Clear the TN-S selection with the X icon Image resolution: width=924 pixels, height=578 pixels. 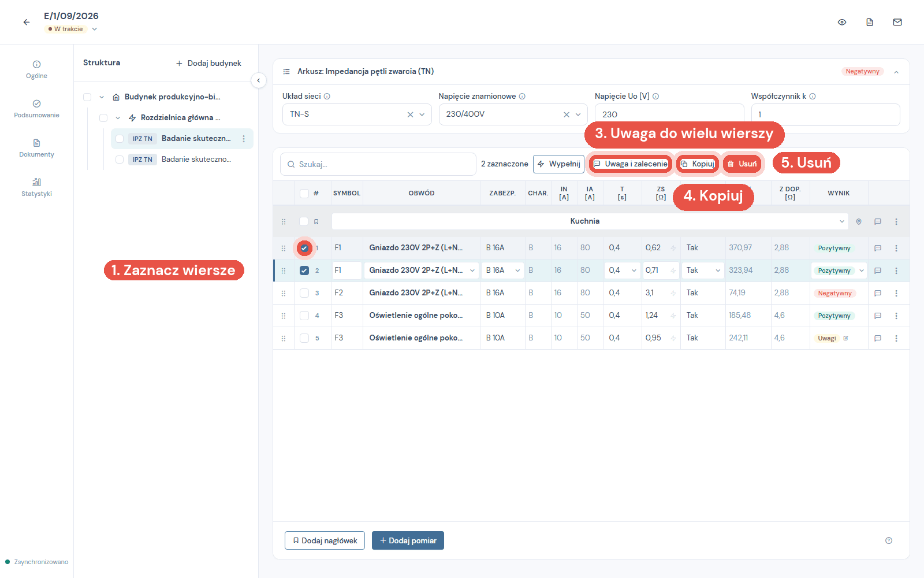pos(410,114)
